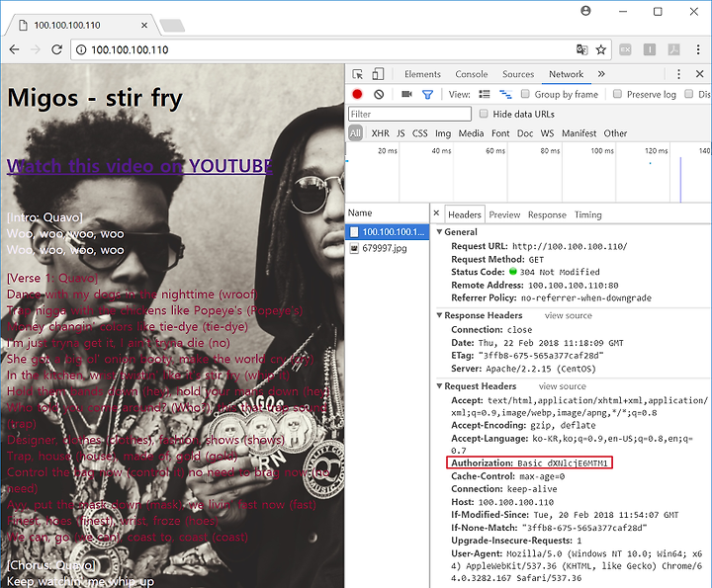Open the Headers tab
Screen dimensions: 712x588
tap(465, 214)
